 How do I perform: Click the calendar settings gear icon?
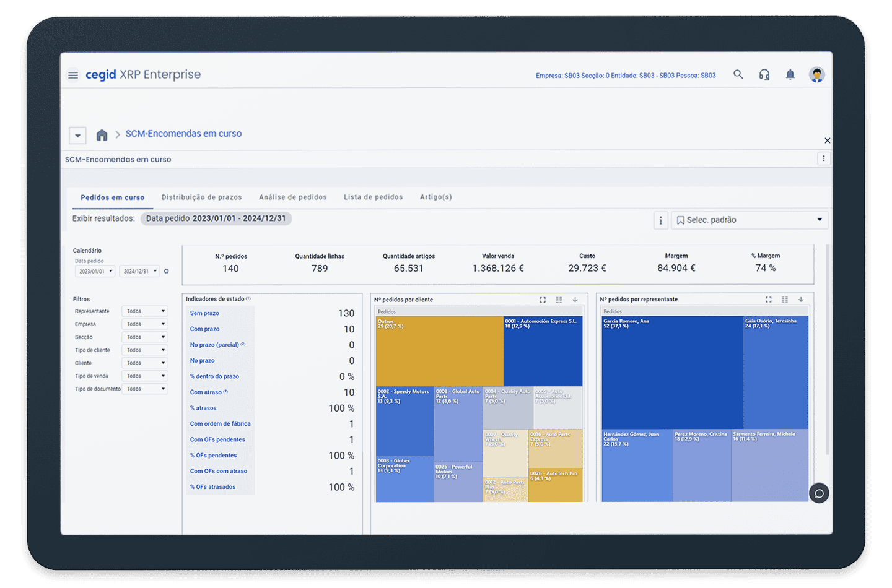pyautogui.click(x=166, y=271)
